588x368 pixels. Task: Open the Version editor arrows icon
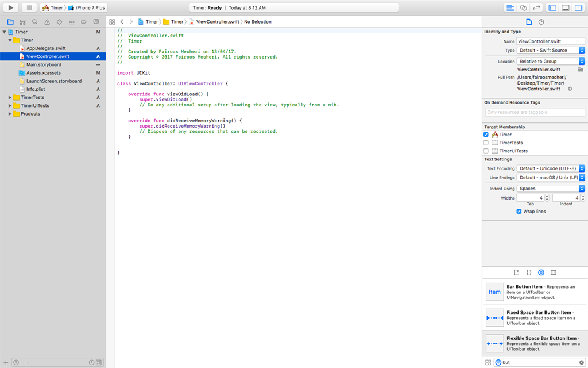(536, 7)
